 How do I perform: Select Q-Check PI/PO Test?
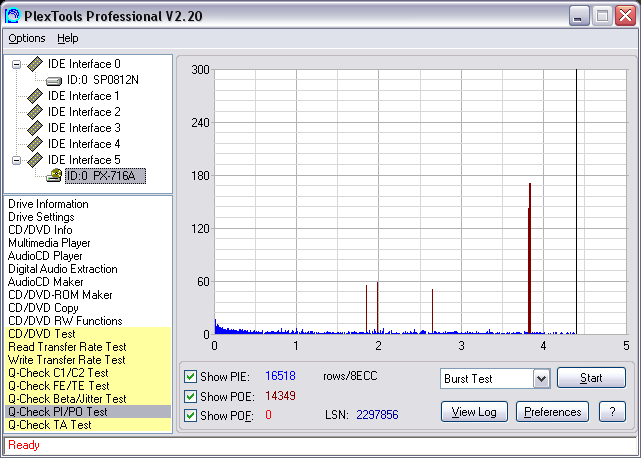(88, 412)
